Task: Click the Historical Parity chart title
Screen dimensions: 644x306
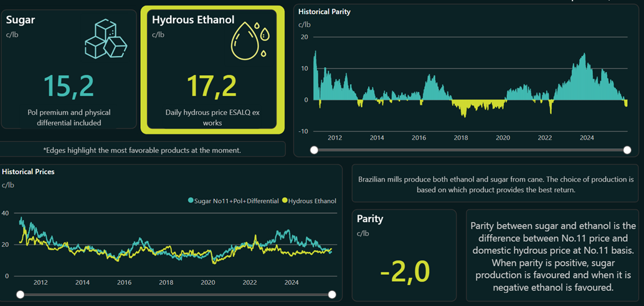Action: coord(324,11)
